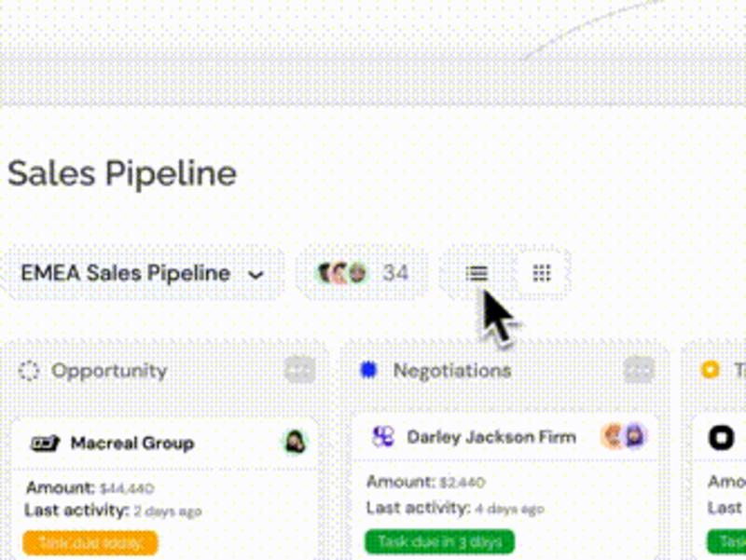Screen dimensions: 746x560
Task: Click the chevron next to EMEA Sales Pipeline
Action: (256, 275)
